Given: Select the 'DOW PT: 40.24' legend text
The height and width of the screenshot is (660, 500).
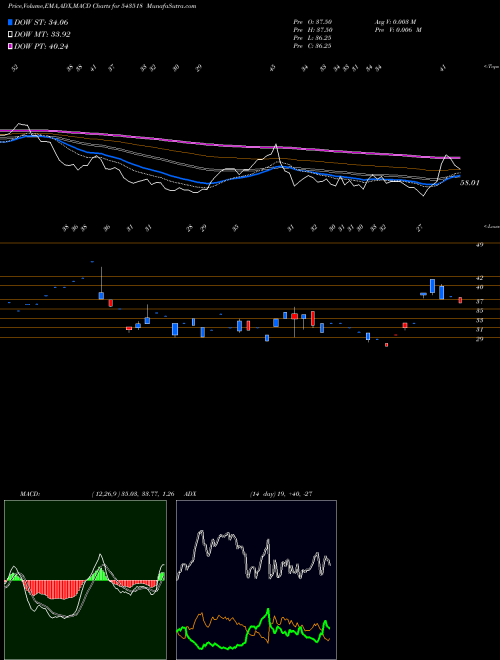Looking at the screenshot, I should pyautogui.click(x=41, y=47).
